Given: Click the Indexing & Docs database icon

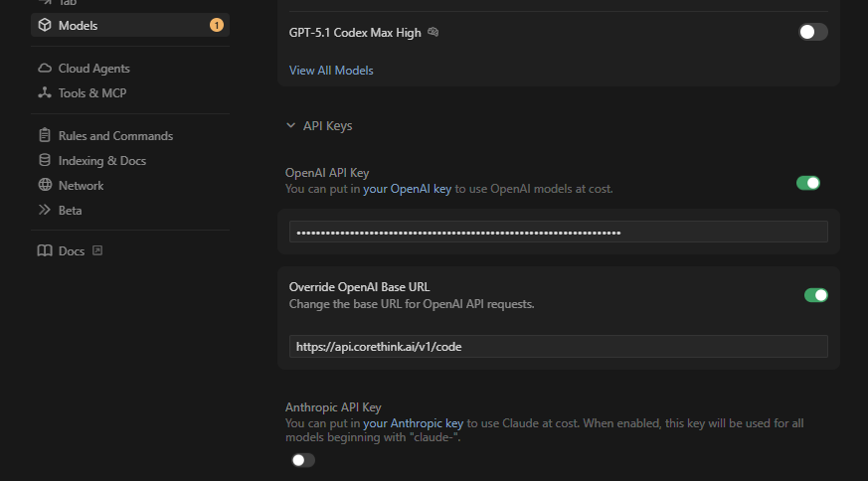Looking at the screenshot, I should tap(45, 160).
